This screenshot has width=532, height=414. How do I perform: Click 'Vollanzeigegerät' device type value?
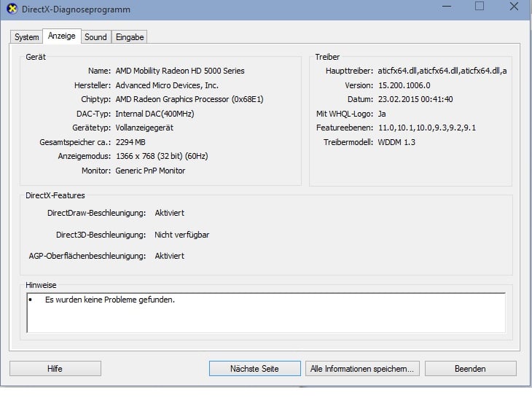coord(144,128)
